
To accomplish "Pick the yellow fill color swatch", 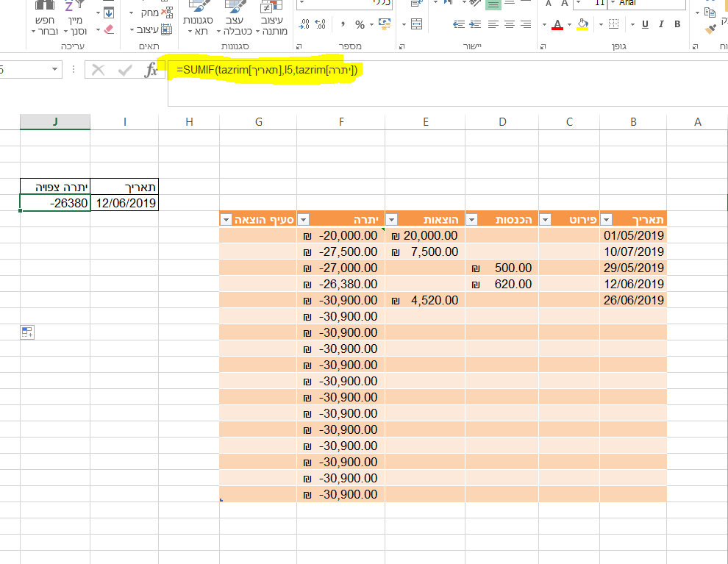I will click(x=582, y=28).
